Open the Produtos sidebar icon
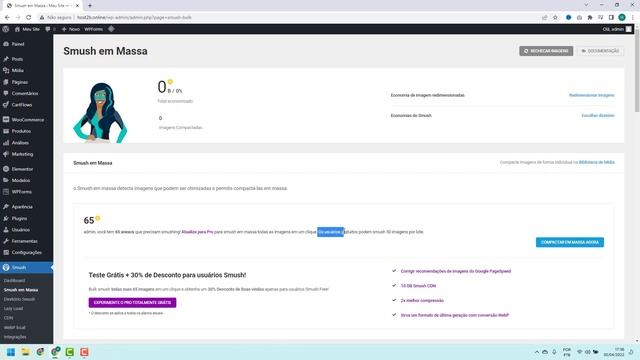 (6, 131)
